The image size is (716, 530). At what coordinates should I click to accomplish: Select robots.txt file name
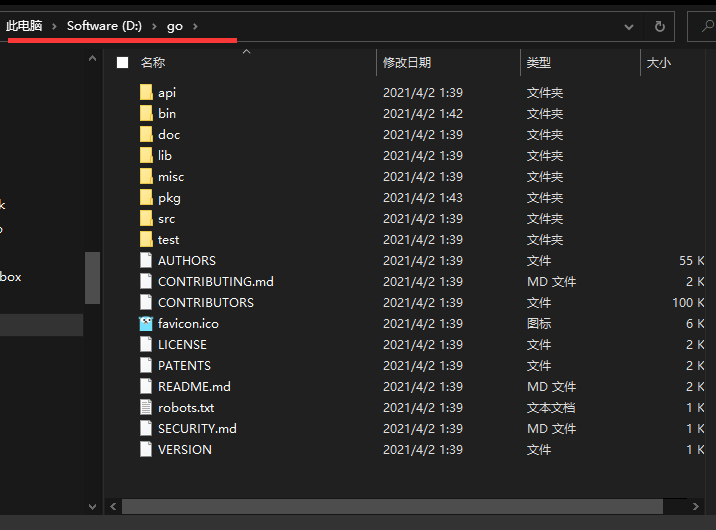[x=186, y=407]
